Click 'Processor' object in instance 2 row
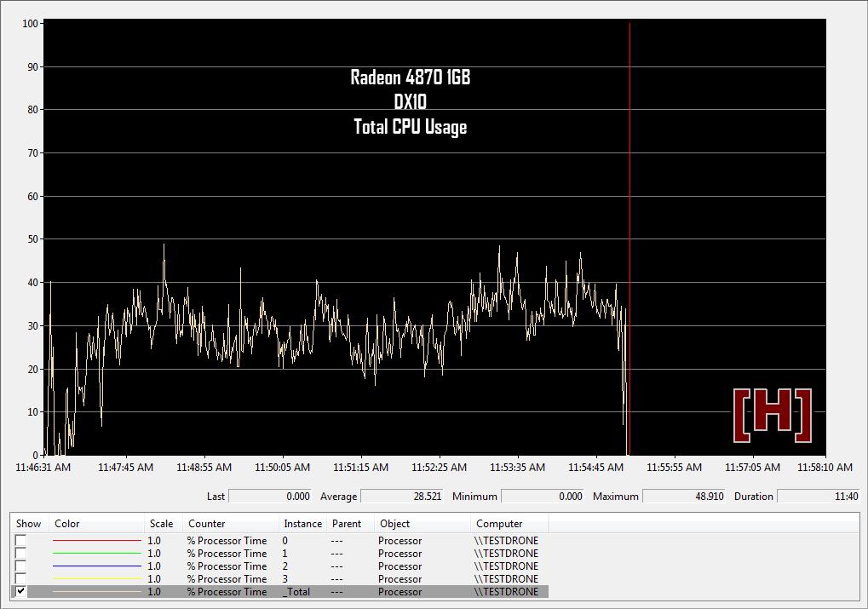868x609 pixels. [x=400, y=566]
